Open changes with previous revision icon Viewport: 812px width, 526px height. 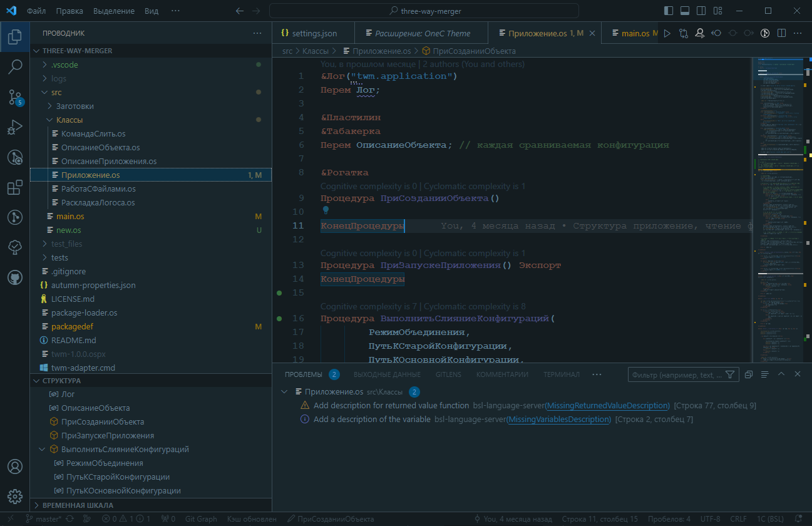coord(716,33)
